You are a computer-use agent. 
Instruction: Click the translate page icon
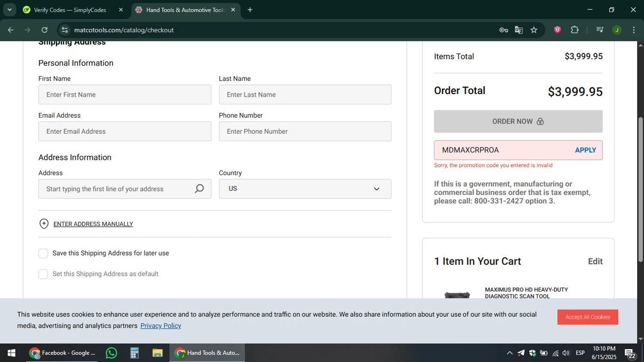[519, 30]
